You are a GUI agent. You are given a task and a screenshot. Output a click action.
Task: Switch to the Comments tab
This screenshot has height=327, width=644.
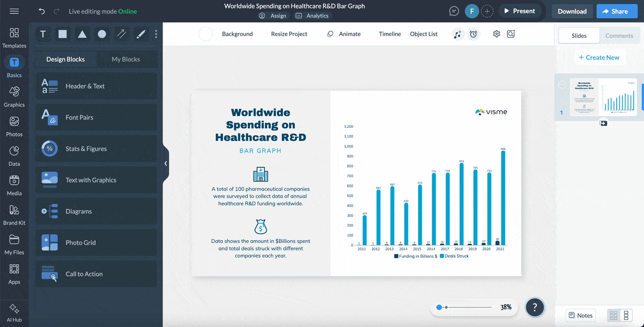619,35
